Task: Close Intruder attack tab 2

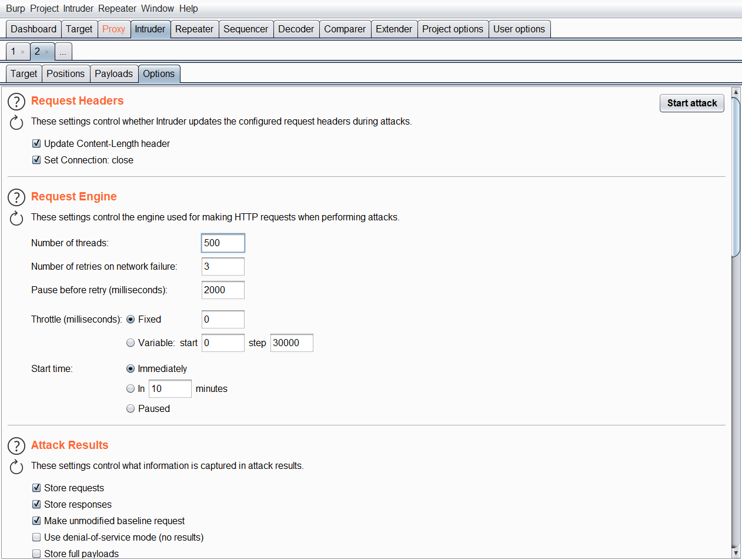Action: click(47, 52)
